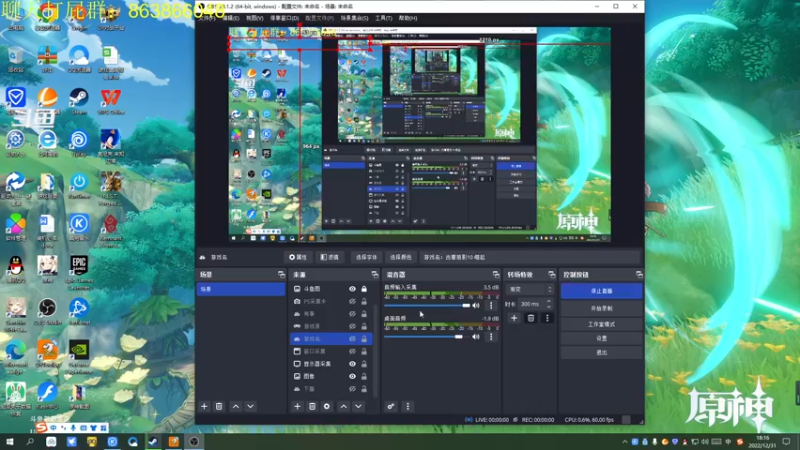Add a new source with the plus icon

pyautogui.click(x=297, y=407)
